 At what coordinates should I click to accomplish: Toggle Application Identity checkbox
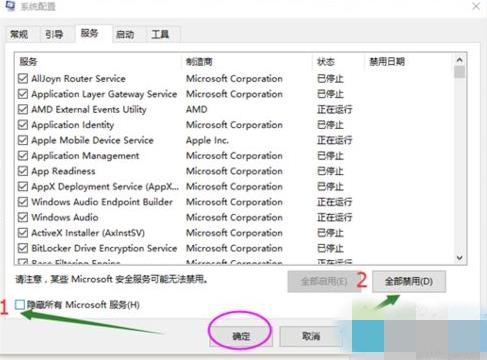[x=23, y=125]
